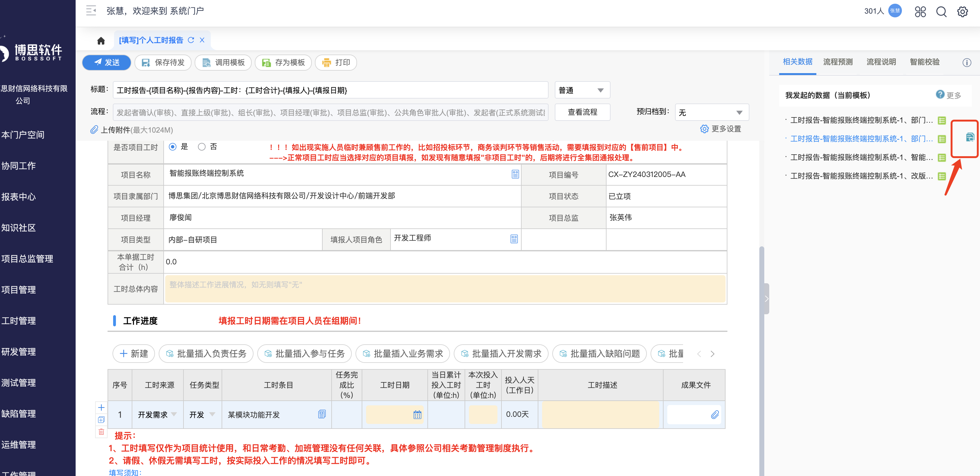Click the paperclip upload attachment icon

tap(94, 130)
